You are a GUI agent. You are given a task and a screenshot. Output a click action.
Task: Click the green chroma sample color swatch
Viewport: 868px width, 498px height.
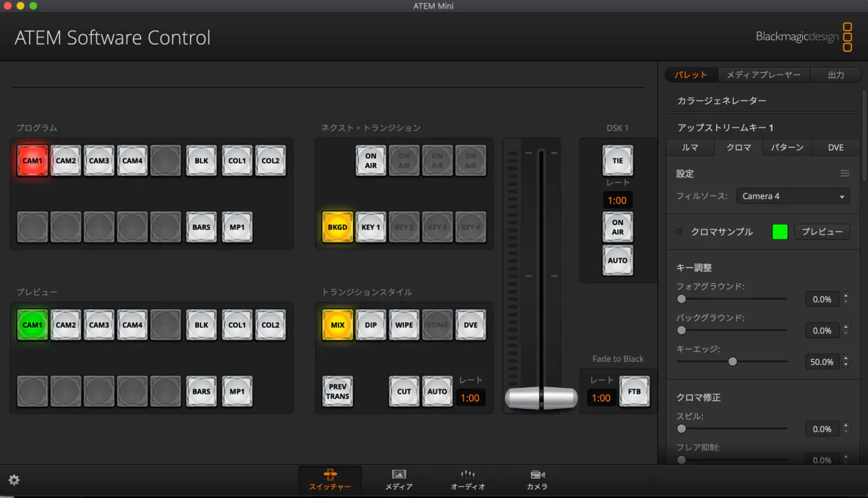tap(780, 232)
